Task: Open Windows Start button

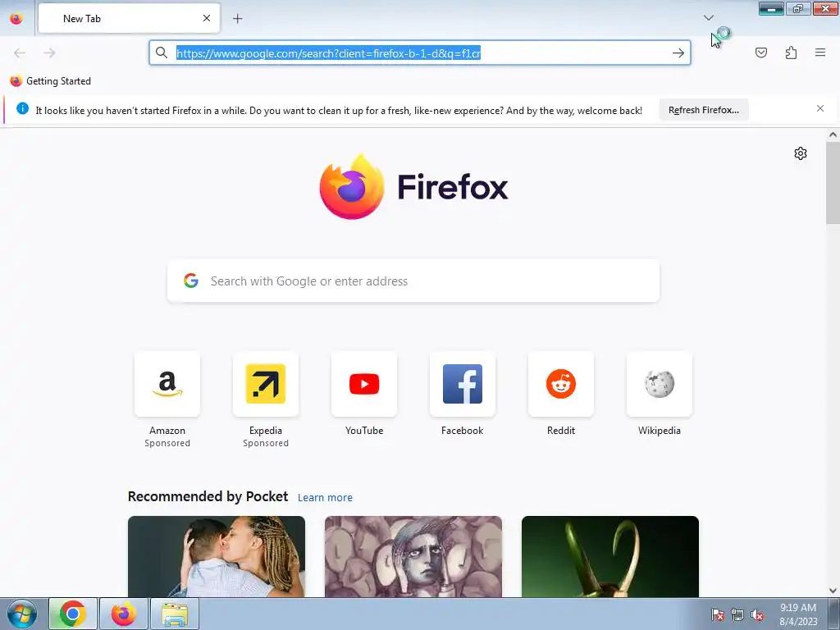Action: tap(22, 614)
